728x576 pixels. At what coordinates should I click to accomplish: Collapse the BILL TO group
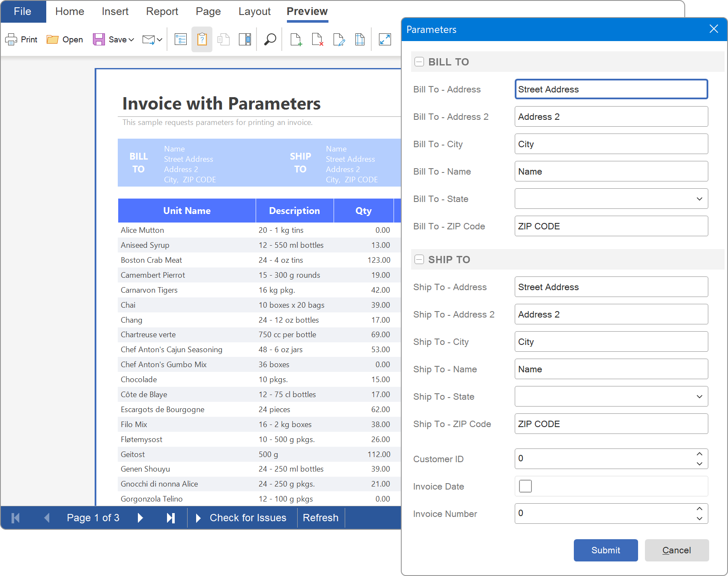pos(419,62)
